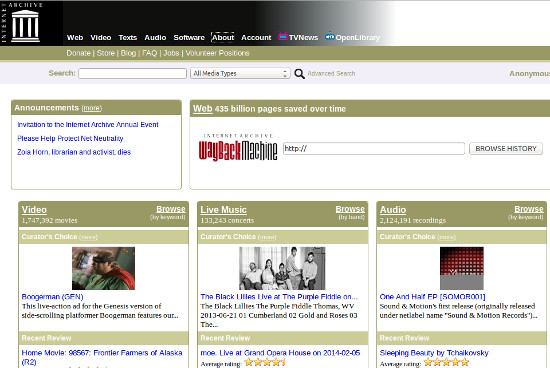Click the Boogerman video thumbnail
550x368 pixels.
[x=103, y=268]
